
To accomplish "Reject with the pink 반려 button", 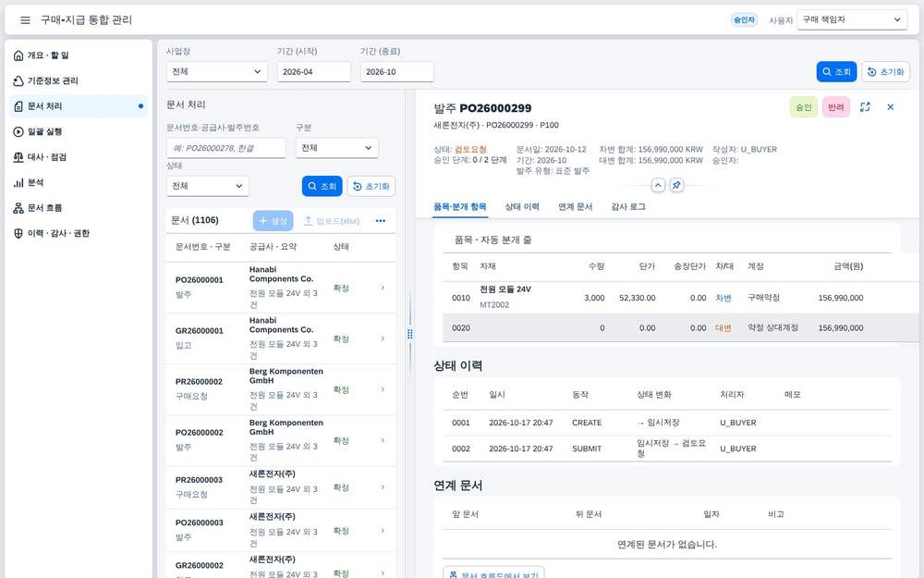I will point(835,107).
